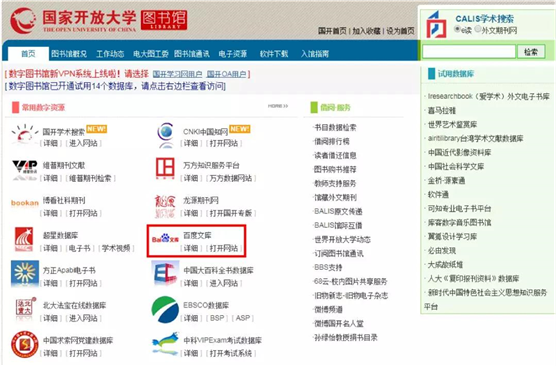Click the 维普期刊检索 link
Viewport: 556px width, 366px height.
point(90,178)
